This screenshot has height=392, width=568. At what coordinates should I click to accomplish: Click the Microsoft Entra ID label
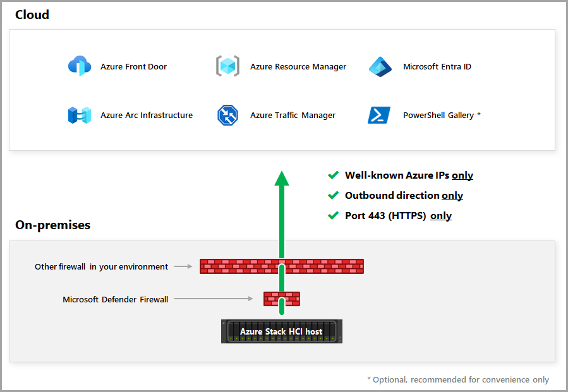pos(437,67)
